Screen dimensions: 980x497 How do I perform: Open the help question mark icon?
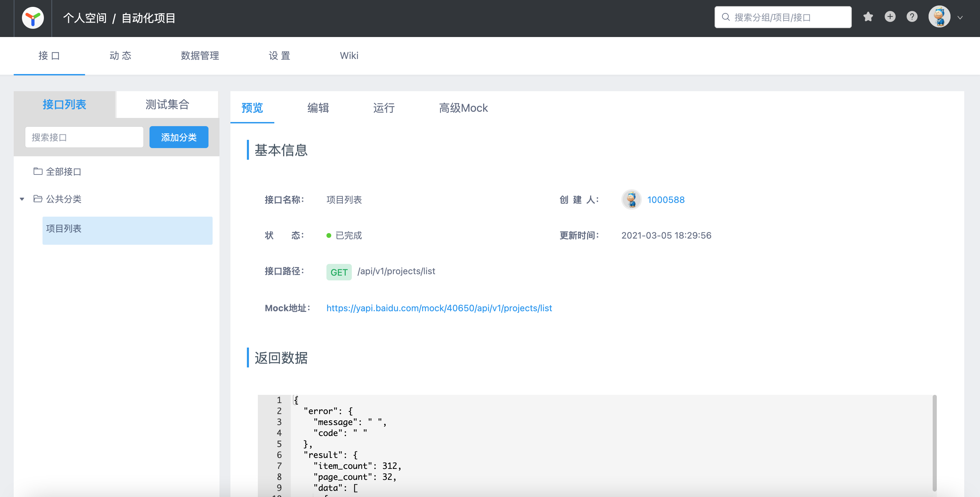coord(911,17)
